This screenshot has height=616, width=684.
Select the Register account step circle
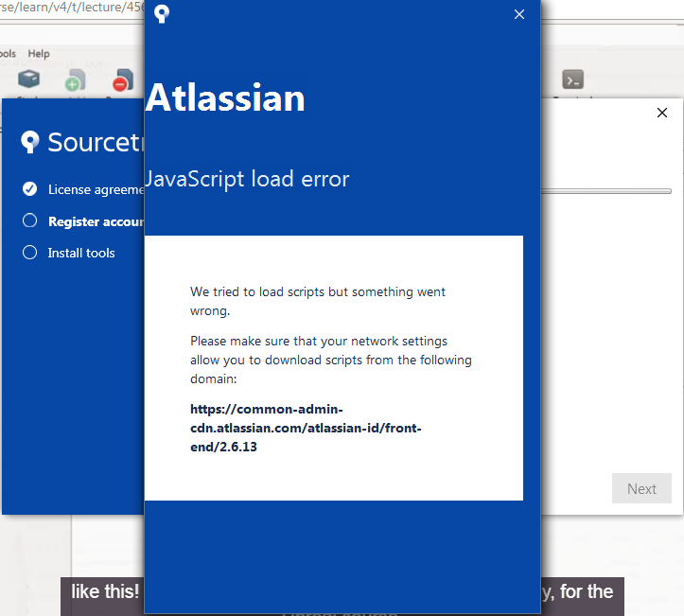click(x=29, y=220)
